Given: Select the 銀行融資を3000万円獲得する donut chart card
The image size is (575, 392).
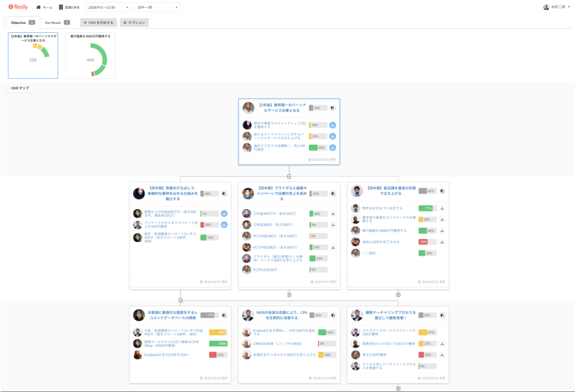Looking at the screenshot, I should point(90,55).
